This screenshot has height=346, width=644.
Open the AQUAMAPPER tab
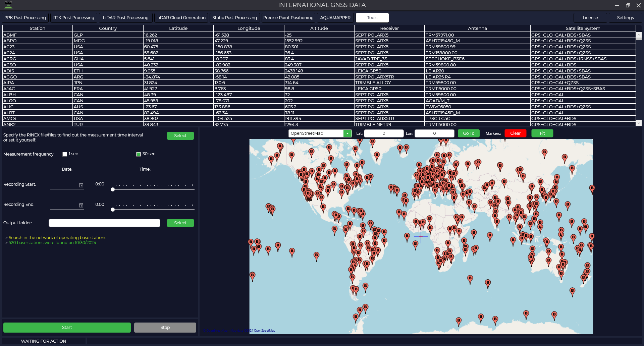pos(335,18)
